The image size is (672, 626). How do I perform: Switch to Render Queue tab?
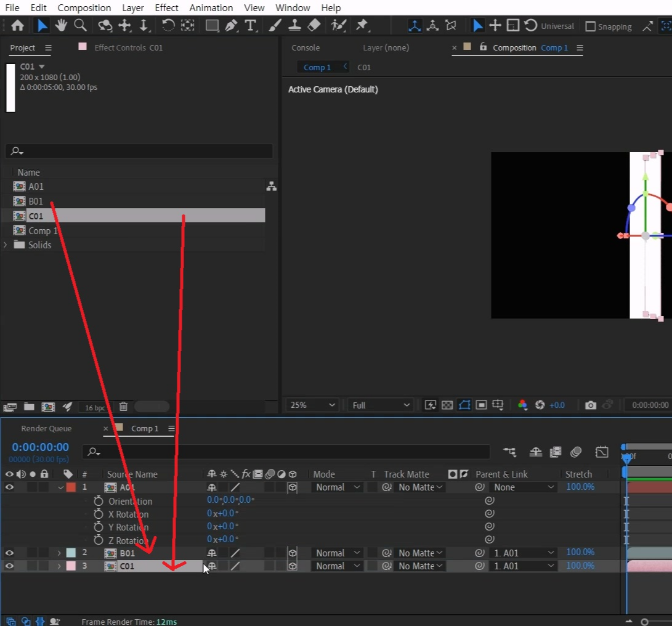click(x=46, y=428)
